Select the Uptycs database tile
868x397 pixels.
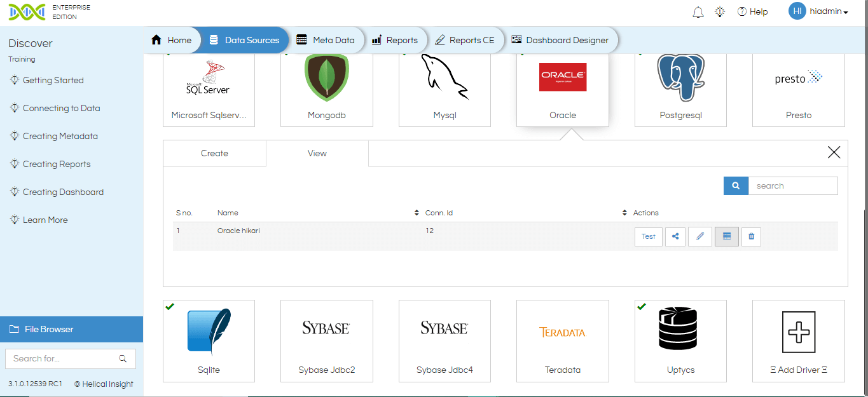[x=680, y=341]
